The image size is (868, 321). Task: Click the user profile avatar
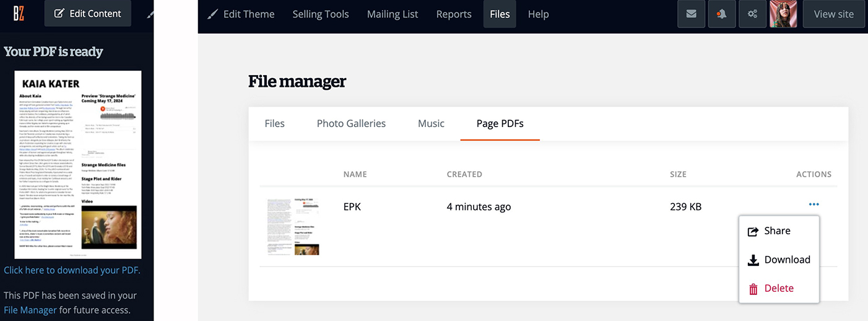click(783, 14)
